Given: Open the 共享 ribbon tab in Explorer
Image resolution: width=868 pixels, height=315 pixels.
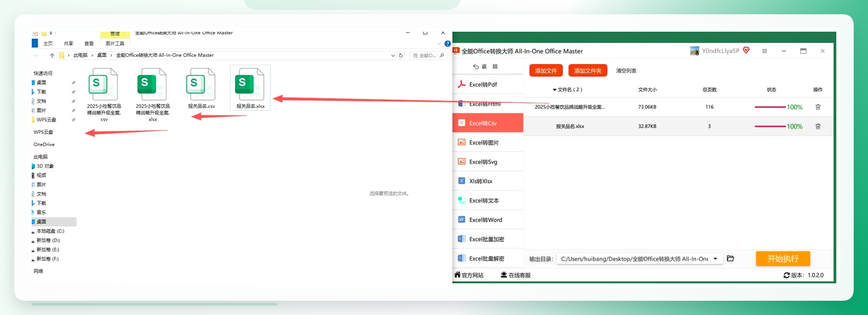Looking at the screenshot, I should coord(69,44).
